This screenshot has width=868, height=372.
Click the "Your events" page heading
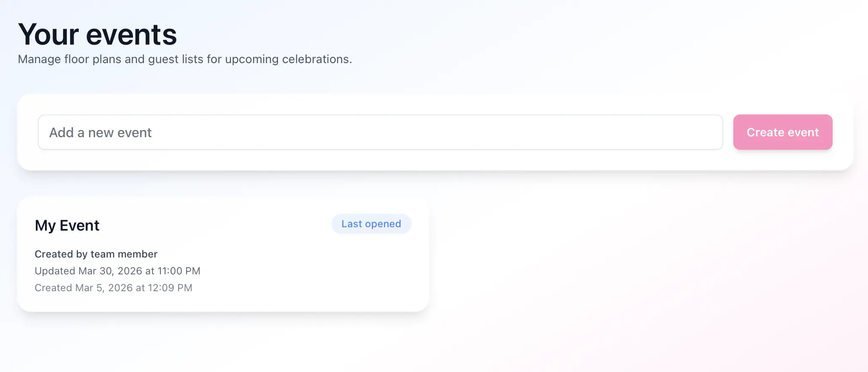click(98, 35)
